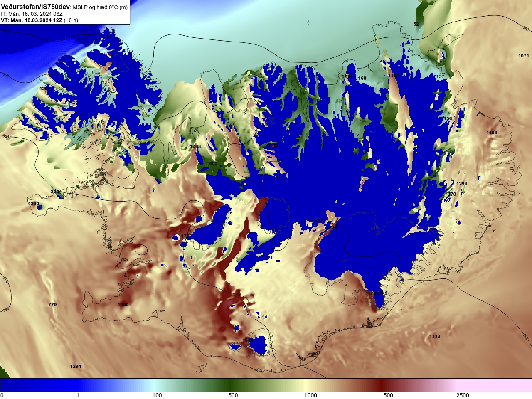The image size is (532, 399).
Task: Click the map value 1293
Action: click(x=462, y=184)
